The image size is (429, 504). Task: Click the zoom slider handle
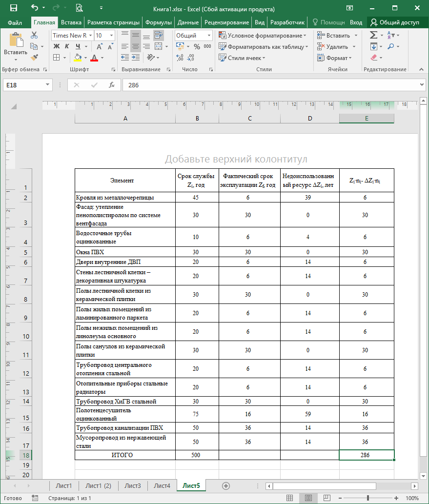coord(368,498)
